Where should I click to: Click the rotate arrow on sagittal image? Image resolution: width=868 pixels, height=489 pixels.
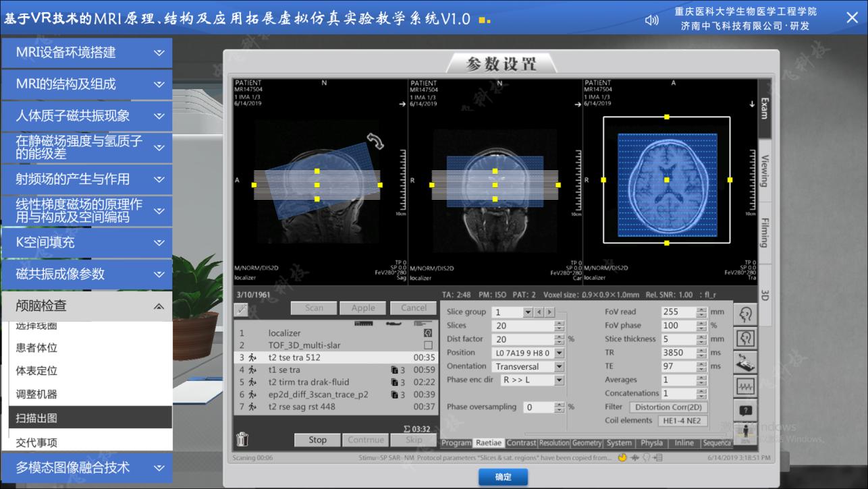point(376,141)
